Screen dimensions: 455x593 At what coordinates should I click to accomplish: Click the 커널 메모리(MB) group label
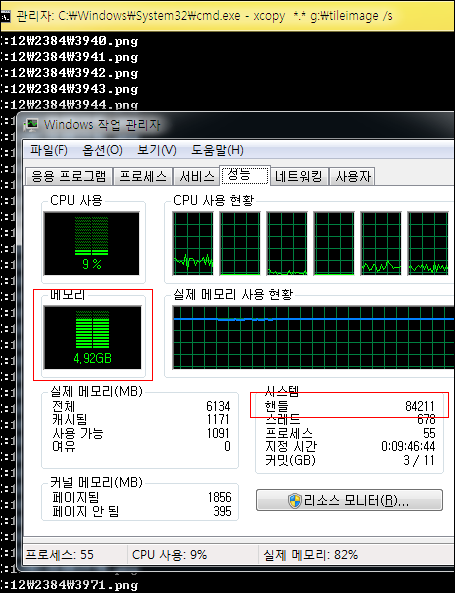point(96,482)
